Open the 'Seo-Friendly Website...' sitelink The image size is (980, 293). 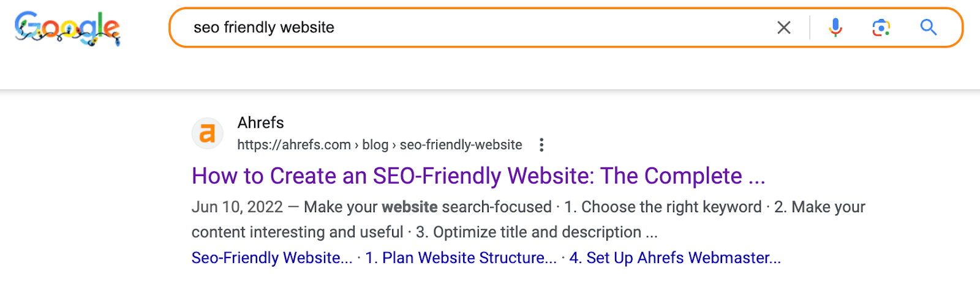tap(271, 258)
